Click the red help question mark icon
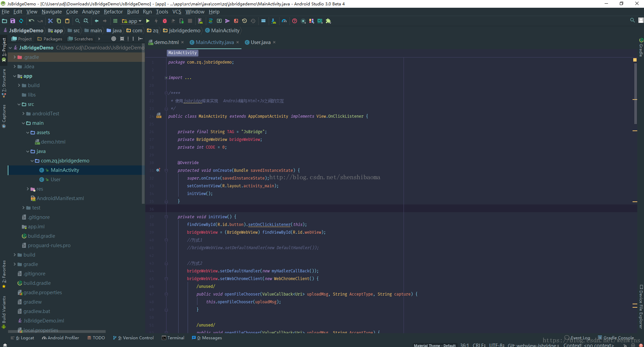 295,21
